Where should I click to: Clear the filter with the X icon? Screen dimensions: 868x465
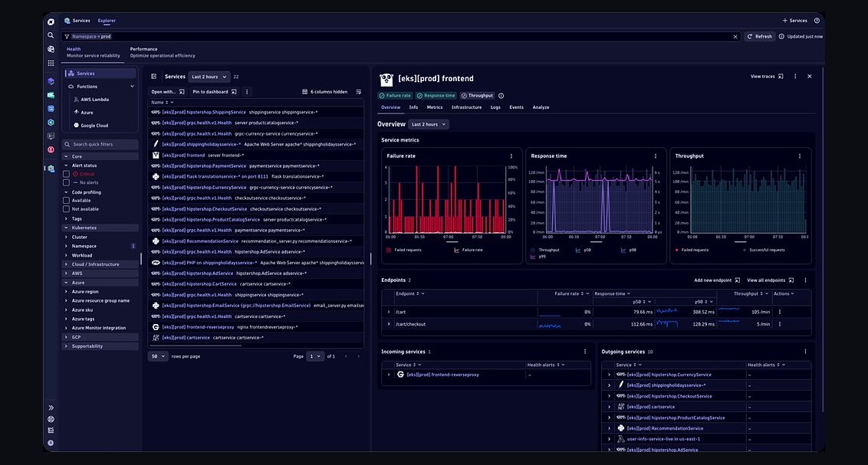pos(735,37)
